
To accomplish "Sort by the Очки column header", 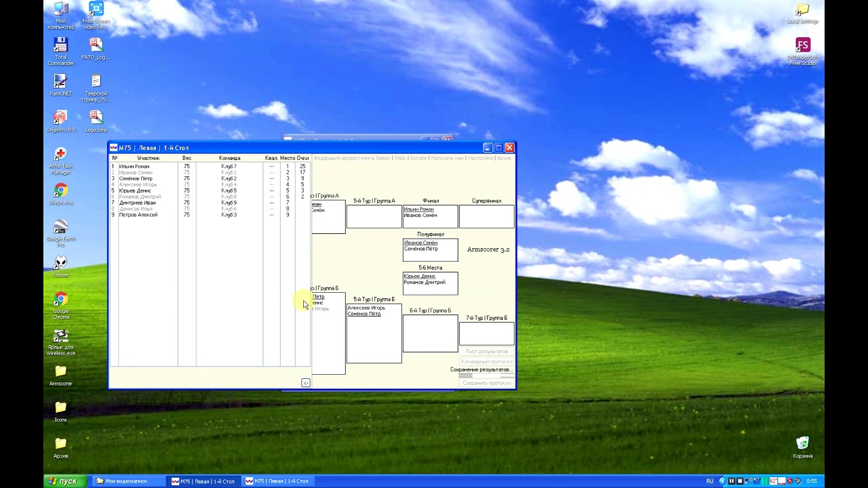I will [x=302, y=158].
